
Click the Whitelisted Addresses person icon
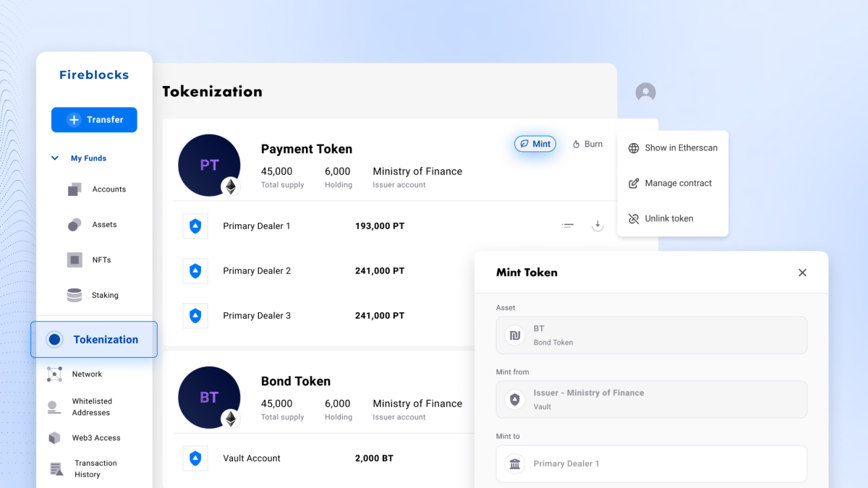point(54,407)
